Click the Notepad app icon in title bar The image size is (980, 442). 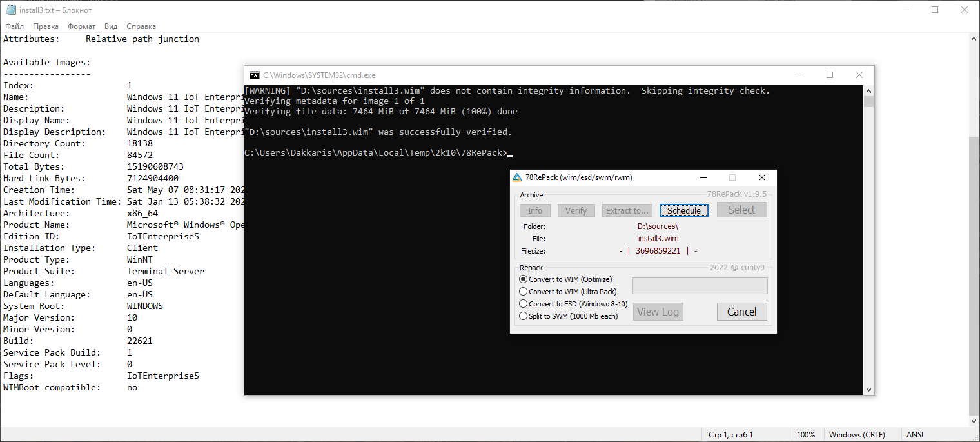click(x=11, y=10)
